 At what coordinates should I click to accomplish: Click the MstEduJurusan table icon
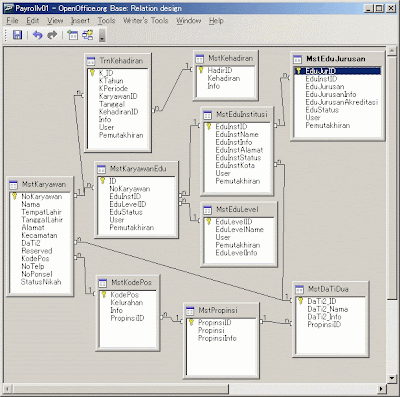tap(297, 59)
